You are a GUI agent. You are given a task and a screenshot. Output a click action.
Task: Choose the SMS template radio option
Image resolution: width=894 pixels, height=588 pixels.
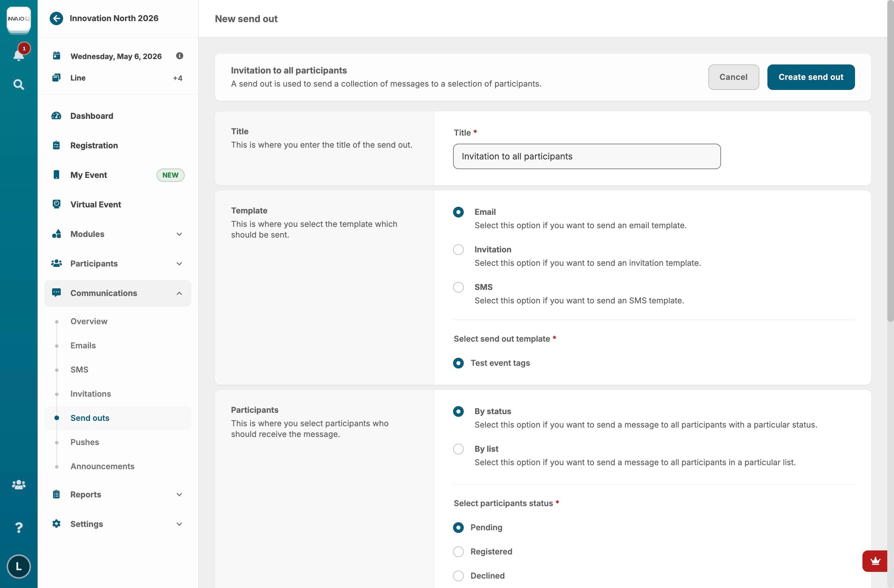458,287
